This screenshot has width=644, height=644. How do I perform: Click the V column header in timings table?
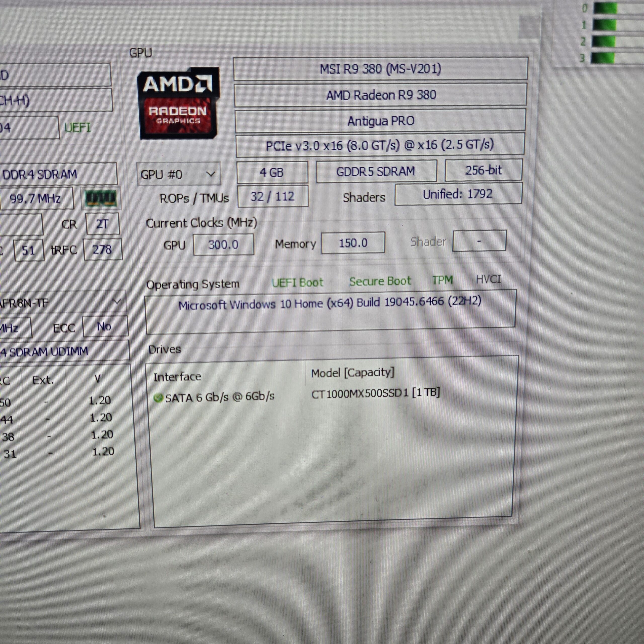98,379
